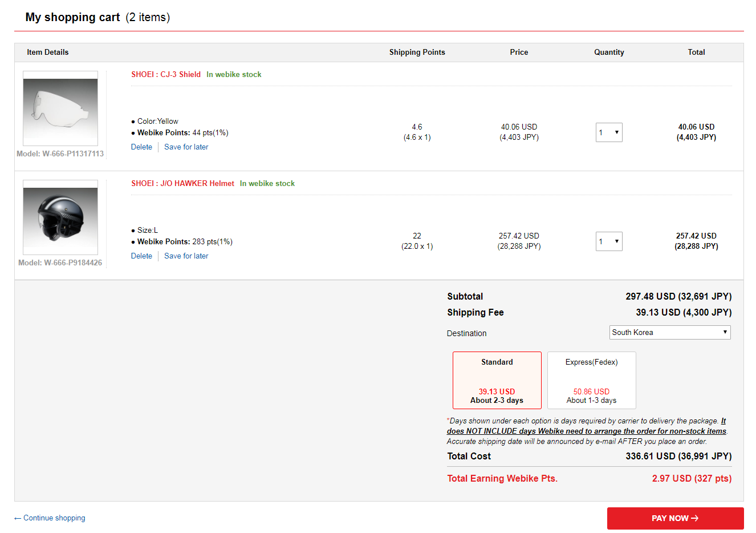Click Continue shopping link
The height and width of the screenshot is (533, 756).
coord(50,518)
